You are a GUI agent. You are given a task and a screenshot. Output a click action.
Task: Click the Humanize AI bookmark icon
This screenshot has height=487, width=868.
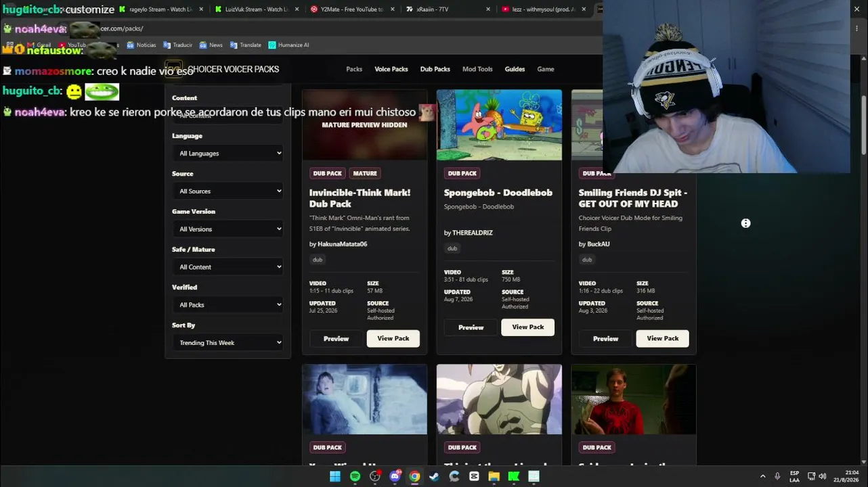(x=272, y=45)
